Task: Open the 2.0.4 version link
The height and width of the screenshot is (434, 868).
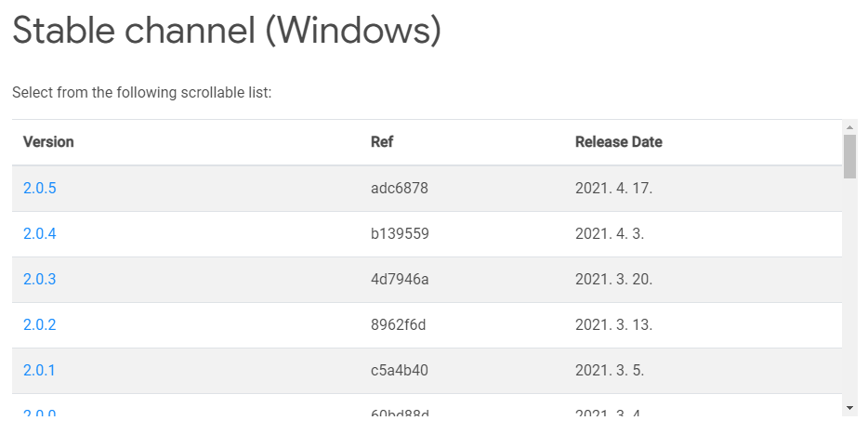Action: point(39,233)
